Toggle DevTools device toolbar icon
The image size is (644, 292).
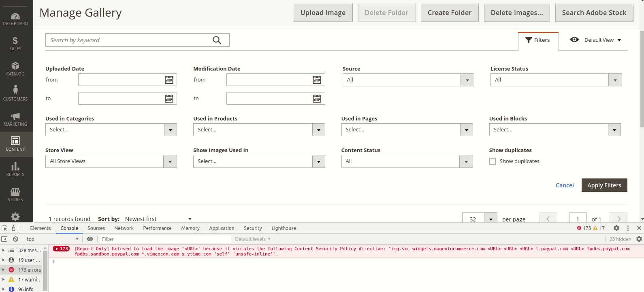click(15, 228)
